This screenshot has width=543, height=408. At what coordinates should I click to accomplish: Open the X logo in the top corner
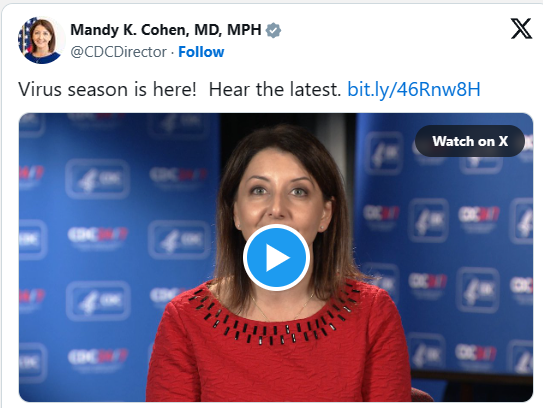(x=521, y=29)
